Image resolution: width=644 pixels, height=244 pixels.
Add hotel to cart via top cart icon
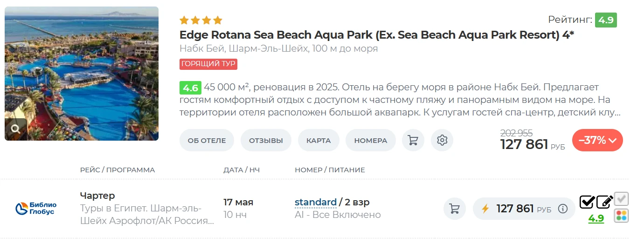tap(413, 140)
